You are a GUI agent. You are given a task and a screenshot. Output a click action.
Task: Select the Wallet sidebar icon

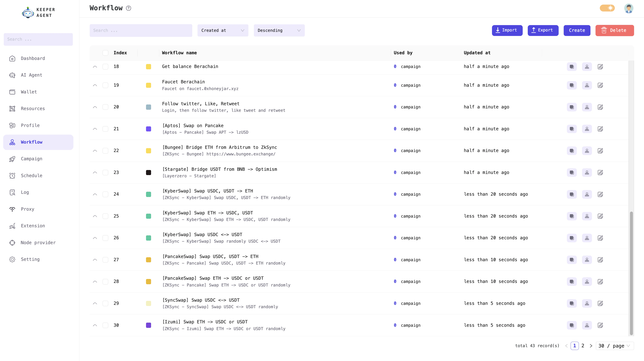[x=13, y=92]
